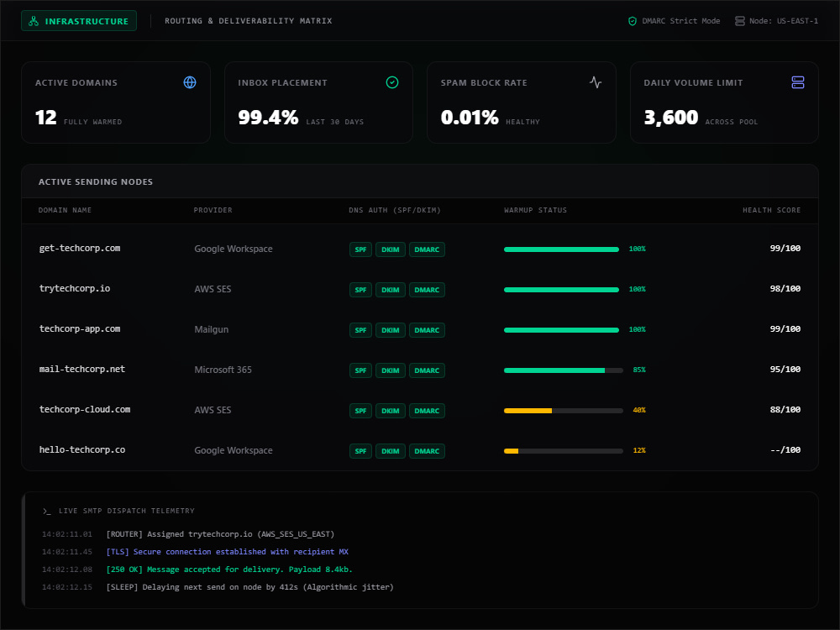Click the pulse icon on Spam Block Rate card
Screen dimensions: 840x630
[x=596, y=82]
